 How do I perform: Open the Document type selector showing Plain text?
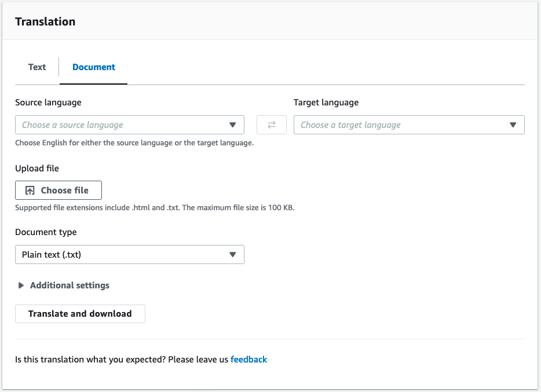click(130, 254)
